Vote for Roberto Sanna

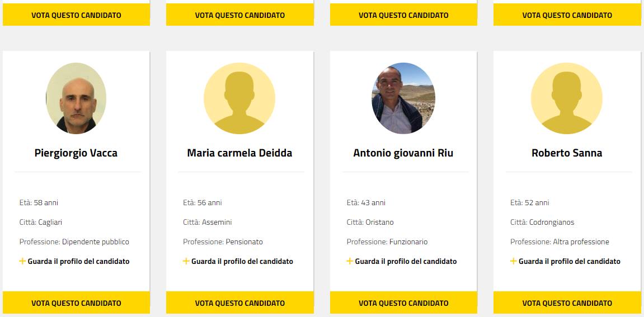(x=567, y=303)
